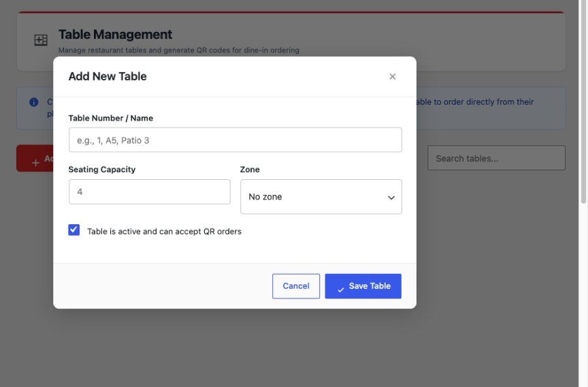588x387 pixels.
Task: Click the Save Table checkmark icon
Action: [x=341, y=290]
